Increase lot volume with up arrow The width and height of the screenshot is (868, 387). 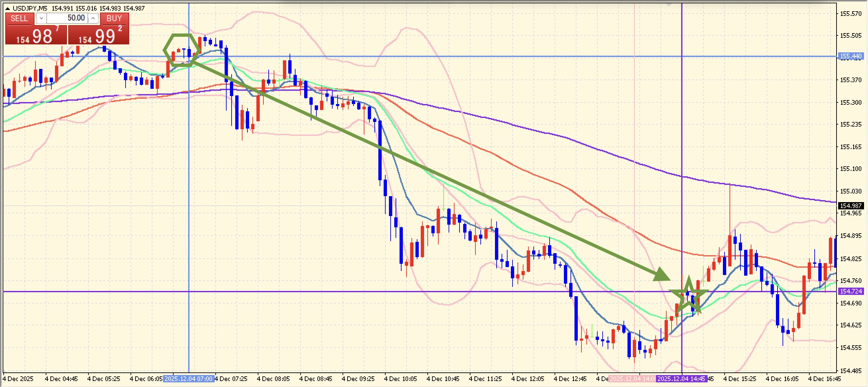click(x=93, y=19)
